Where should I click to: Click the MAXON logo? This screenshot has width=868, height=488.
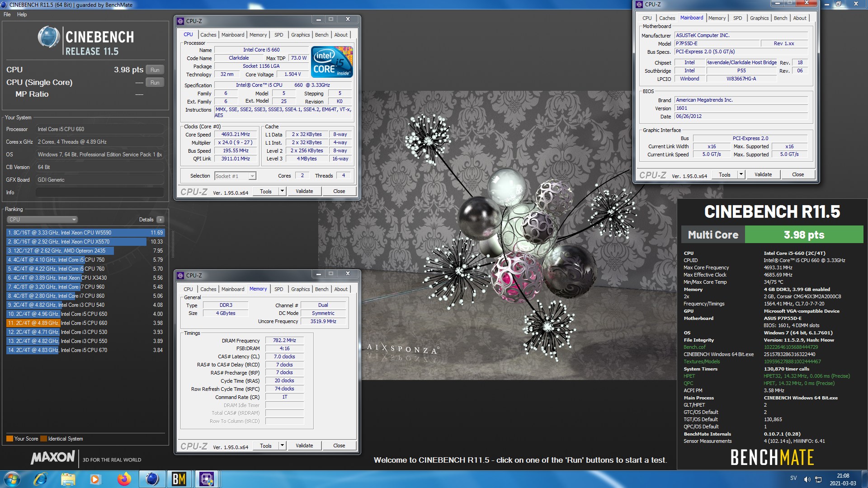click(x=52, y=457)
